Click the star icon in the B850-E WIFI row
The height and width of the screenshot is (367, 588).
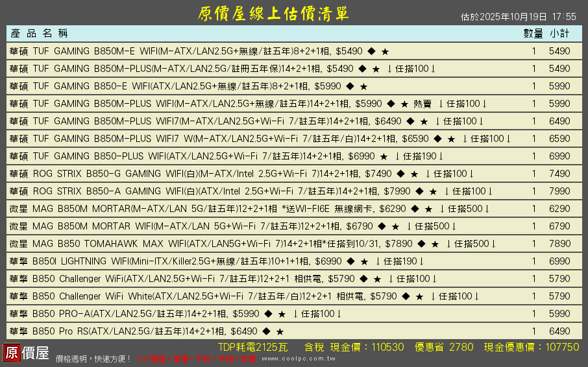[363, 86]
